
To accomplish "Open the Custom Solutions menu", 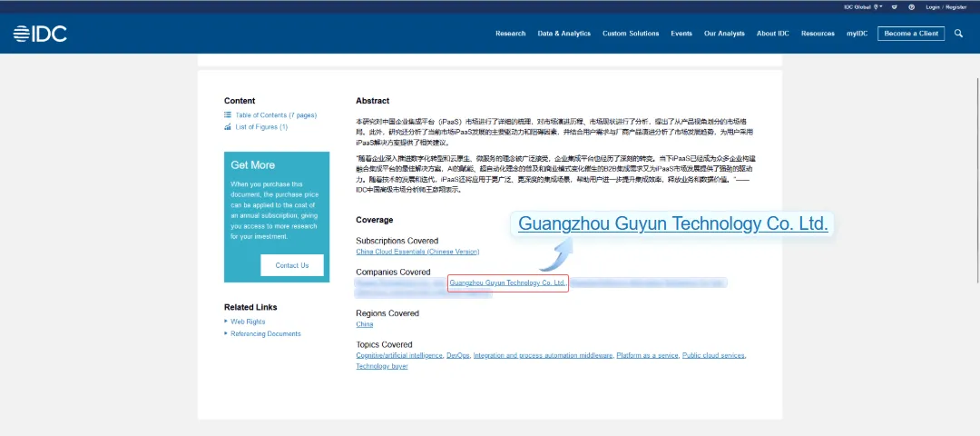I will pos(631,34).
